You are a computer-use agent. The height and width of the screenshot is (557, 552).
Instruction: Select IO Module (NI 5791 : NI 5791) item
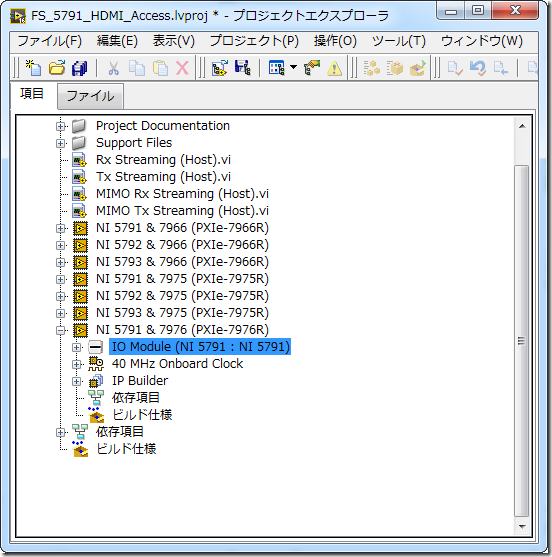[200, 347]
